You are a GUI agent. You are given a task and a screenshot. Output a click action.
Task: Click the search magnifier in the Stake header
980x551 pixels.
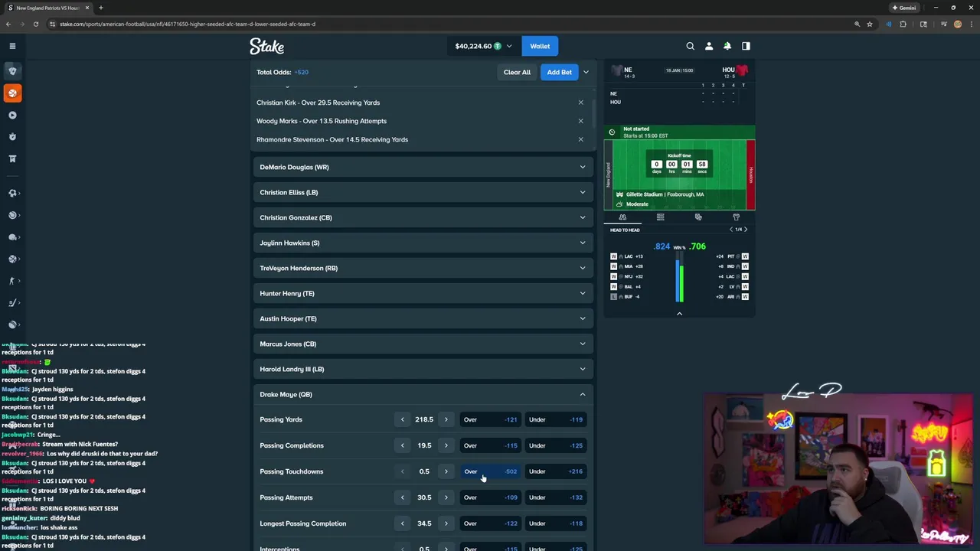(x=690, y=46)
